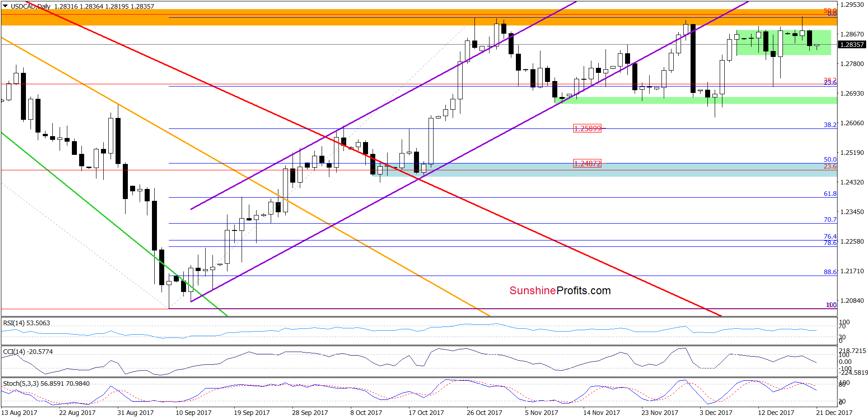Image resolution: width=868 pixels, height=419 pixels.
Task: Select the 5 Nov 2017 date label
Action: tap(541, 413)
